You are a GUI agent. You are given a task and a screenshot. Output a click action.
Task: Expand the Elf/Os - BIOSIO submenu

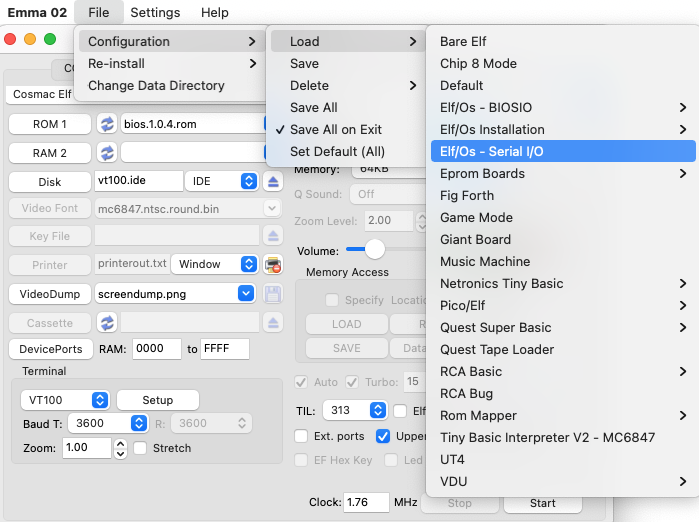coord(563,107)
